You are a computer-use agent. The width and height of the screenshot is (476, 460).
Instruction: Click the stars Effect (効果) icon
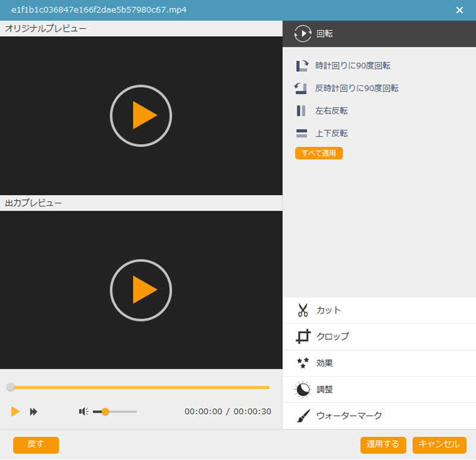[x=303, y=363]
